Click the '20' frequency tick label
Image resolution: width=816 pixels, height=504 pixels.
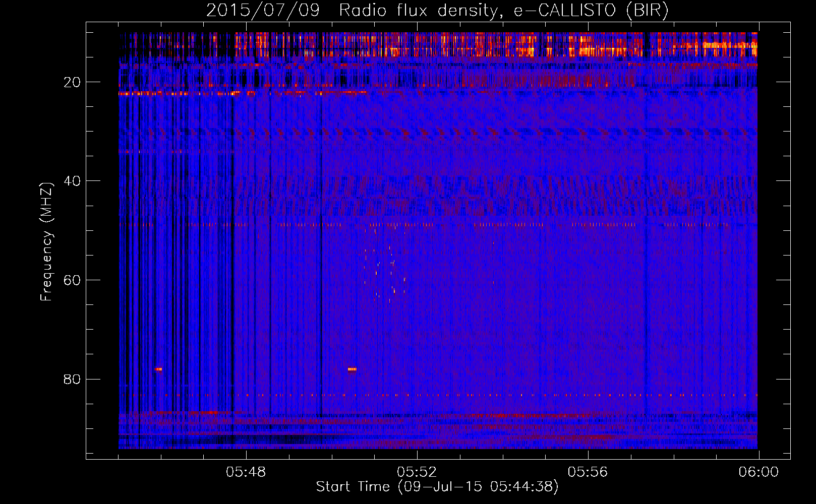(72, 82)
